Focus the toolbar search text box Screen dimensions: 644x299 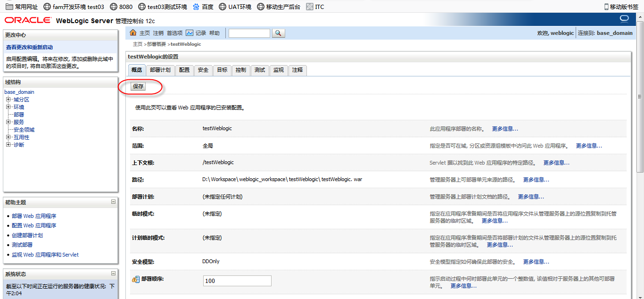coord(249,33)
